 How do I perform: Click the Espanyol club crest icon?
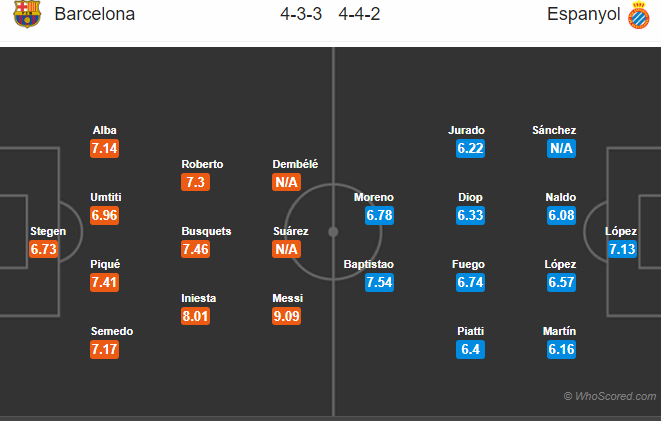coord(636,15)
